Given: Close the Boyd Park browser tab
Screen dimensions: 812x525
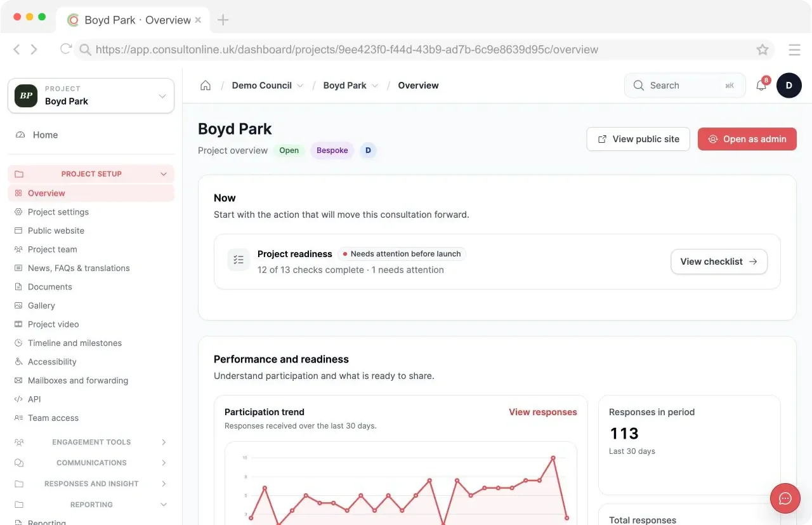Looking at the screenshot, I should [x=198, y=20].
